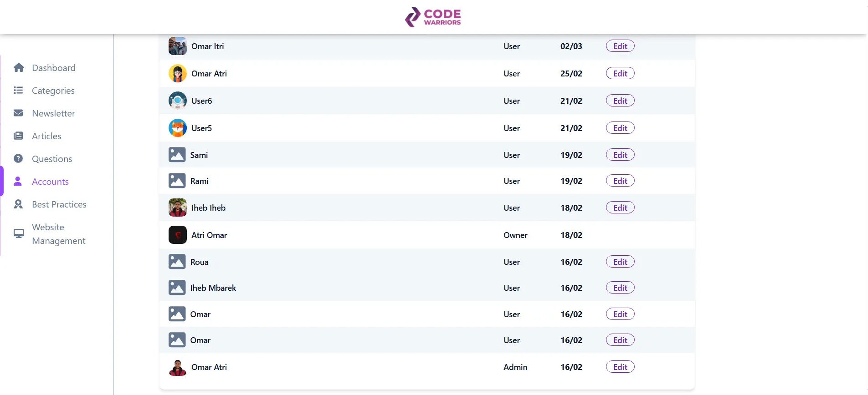The width and height of the screenshot is (868, 395).
Task: Click the Best Practices badge icon
Action: click(18, 204)
